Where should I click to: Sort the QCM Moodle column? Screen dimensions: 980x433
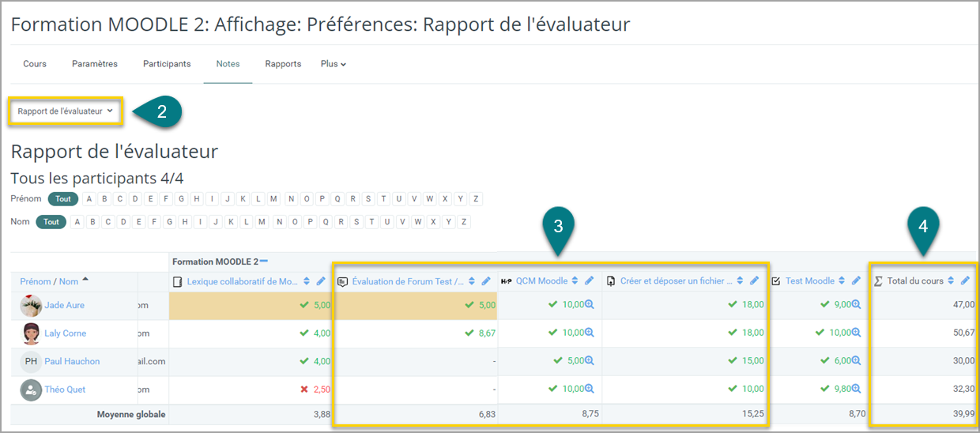click(575, 281)
